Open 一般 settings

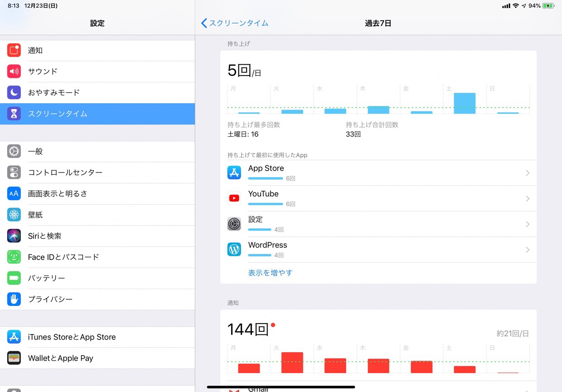click(x=97, y=151)
